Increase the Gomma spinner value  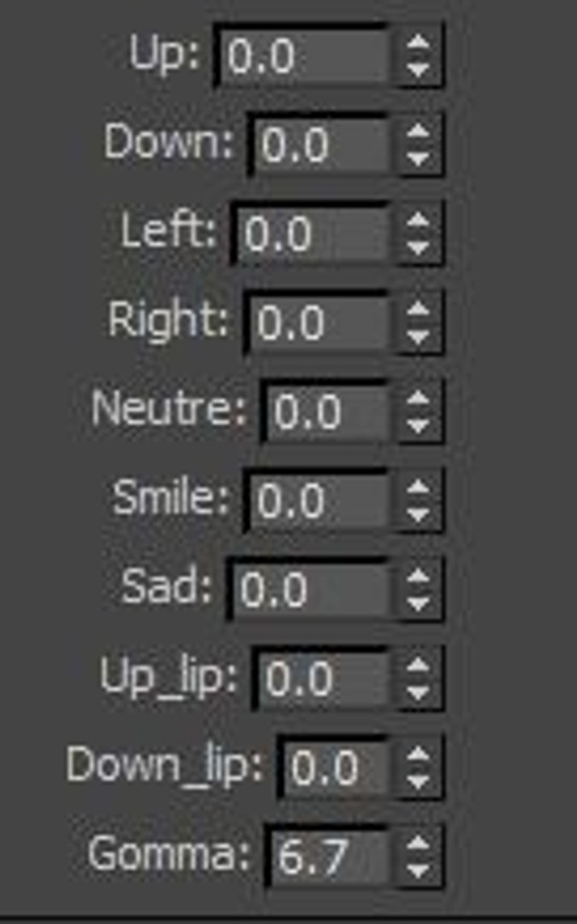tap(418, 844)
